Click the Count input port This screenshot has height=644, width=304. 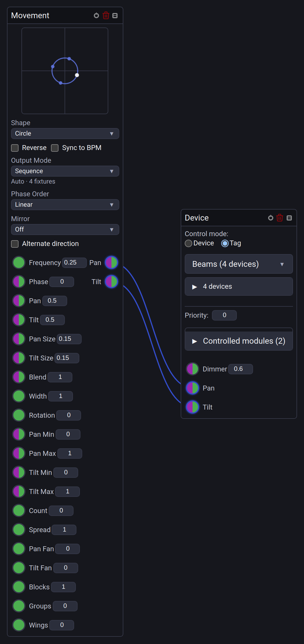19,510
